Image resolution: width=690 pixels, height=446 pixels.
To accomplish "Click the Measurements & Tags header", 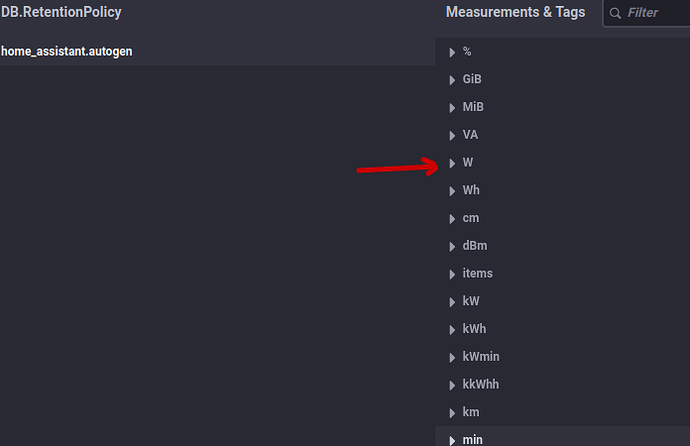I will click(x=515, y=13).
